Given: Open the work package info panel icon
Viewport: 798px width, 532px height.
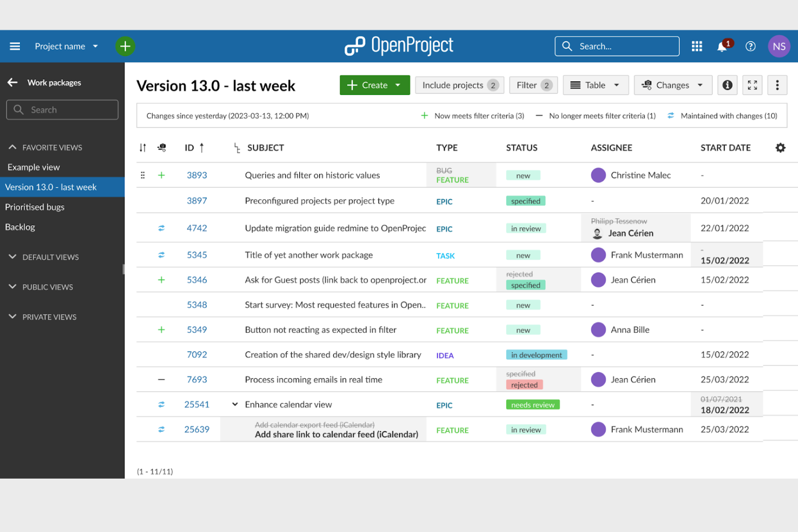Looking at the screenshot, I should coord(727,85).
